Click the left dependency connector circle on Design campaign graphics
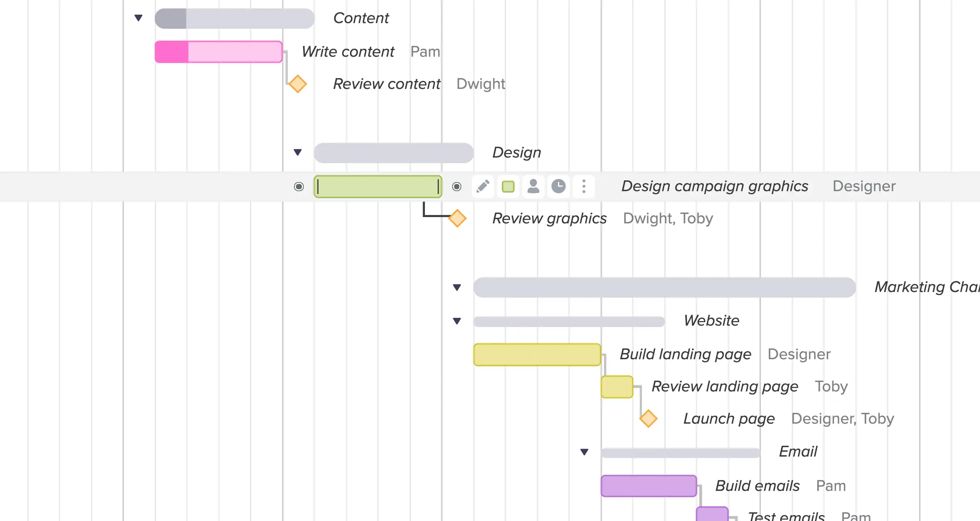This screenshot has height=521, width=980. (x=299, y=187)
